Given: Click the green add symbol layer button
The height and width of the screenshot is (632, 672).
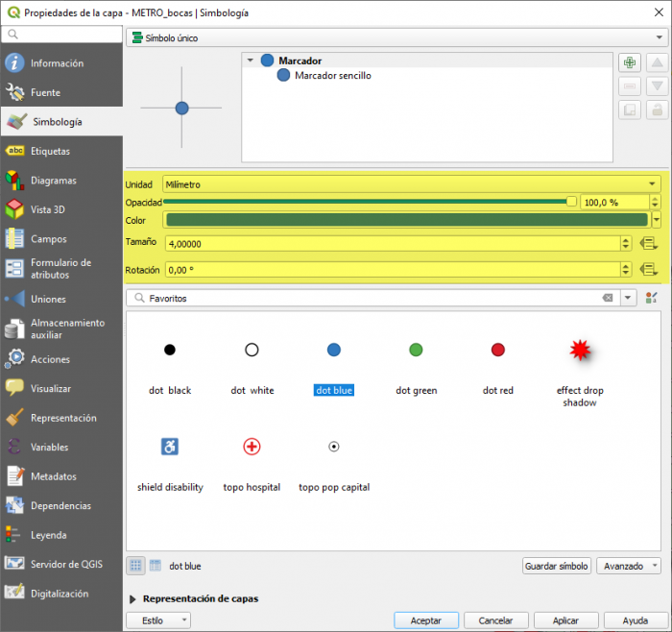Looking at the screenshot, I should 630,63.
